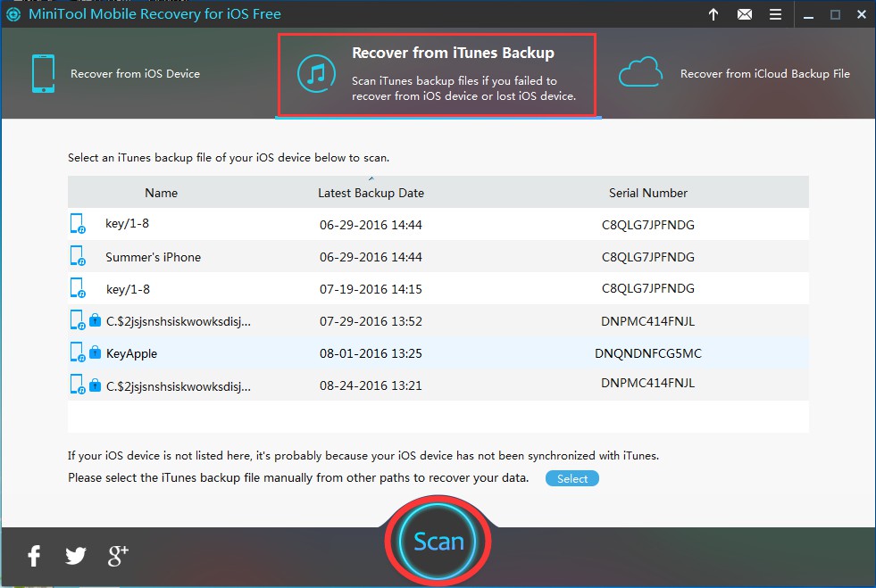Switch to Recover from iTunes Backup tab
Screen dimensions: 876x588
click(x=438, y=75)
